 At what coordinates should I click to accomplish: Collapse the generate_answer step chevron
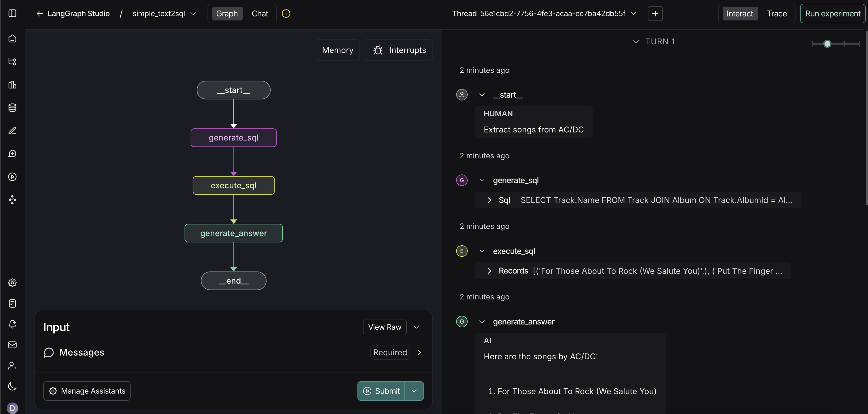coord(482,322)
